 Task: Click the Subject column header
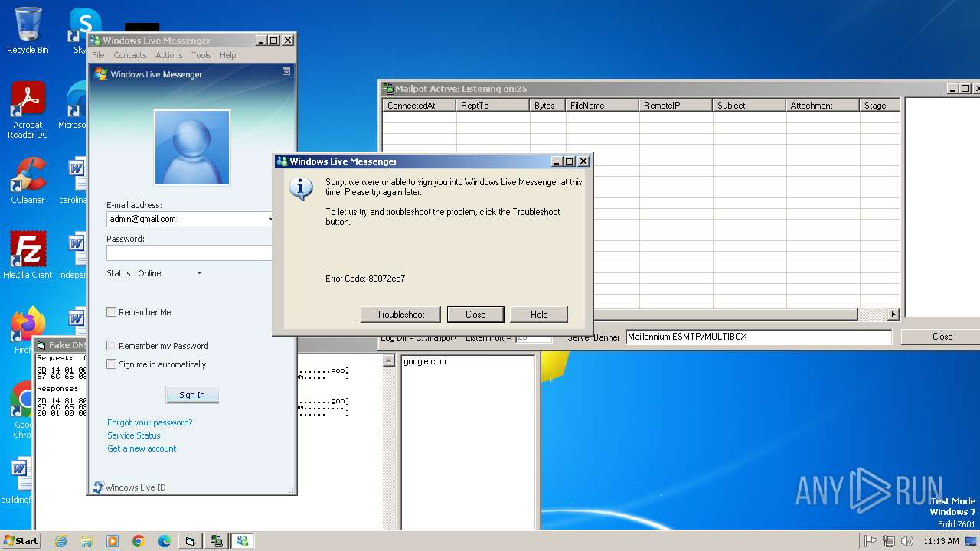click(x=750, y=106)
